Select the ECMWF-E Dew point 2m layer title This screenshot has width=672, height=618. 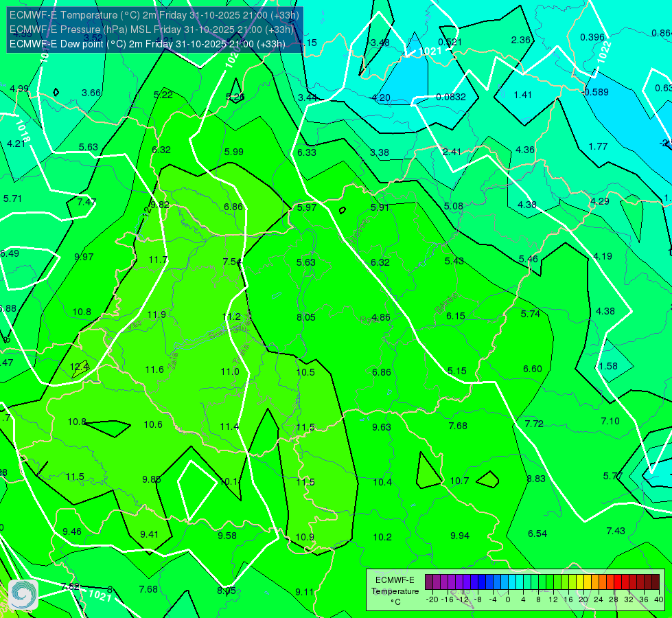pyautogui.click(x=148, y=44)
